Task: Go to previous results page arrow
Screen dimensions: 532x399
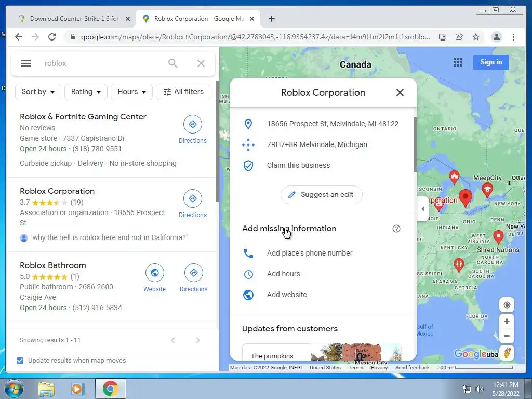Action: click(173, 340)
